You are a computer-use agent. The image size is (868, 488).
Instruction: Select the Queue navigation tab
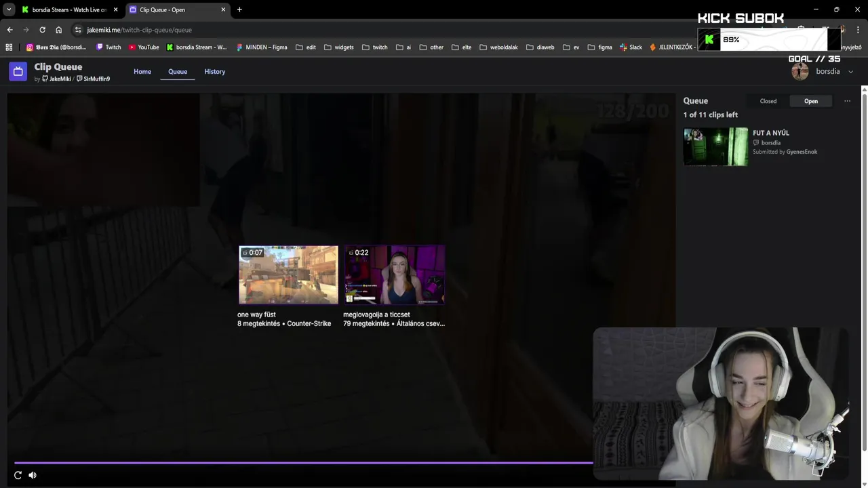coord(178,72)
